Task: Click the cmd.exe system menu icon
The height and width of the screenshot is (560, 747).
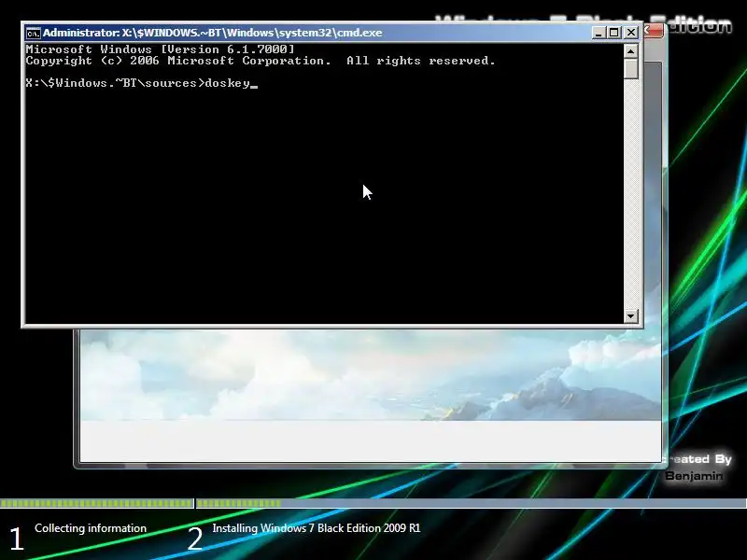Action: click(x=33, y=33)
